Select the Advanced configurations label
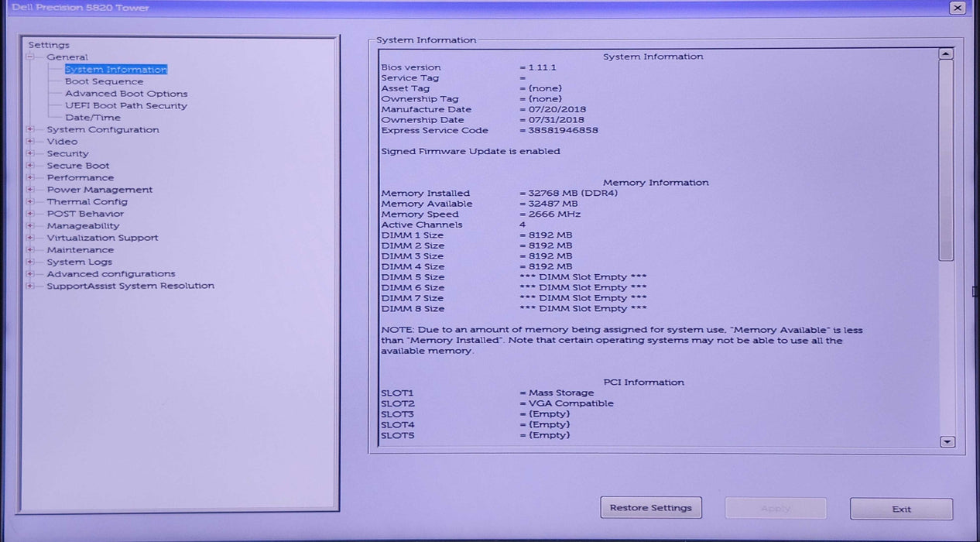The image size is (980, 542). point(111,274)
